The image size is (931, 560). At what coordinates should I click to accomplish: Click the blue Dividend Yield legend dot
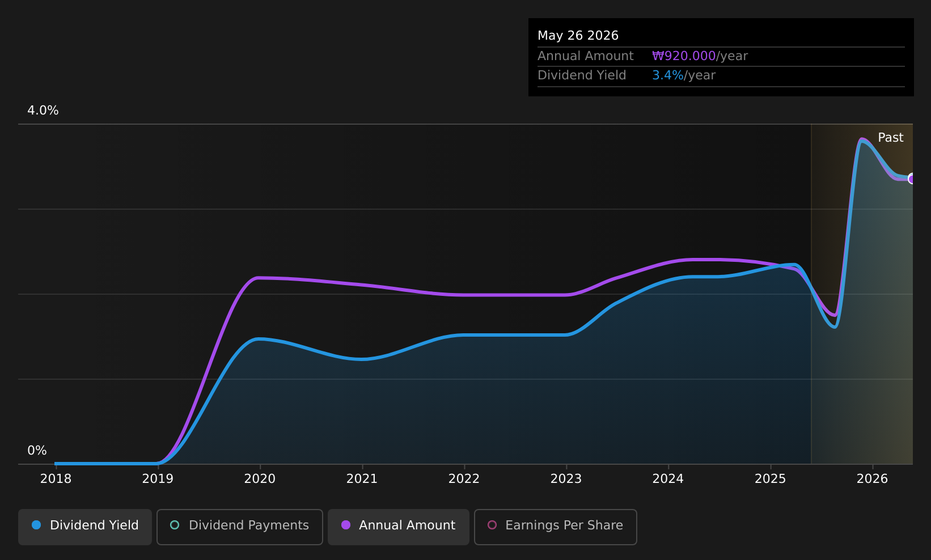click(x=36, y=525)
